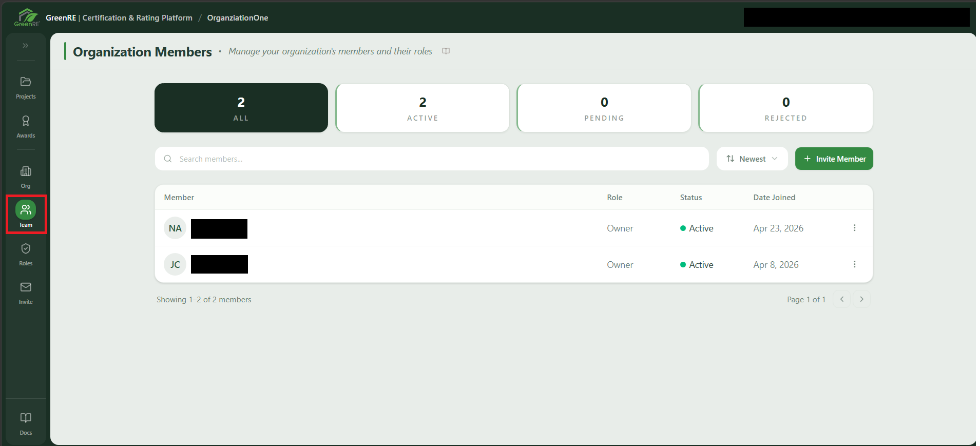Expand the sidebar with the double chevron
Viewport: 980px width, 446px height.
click(26, 46)
